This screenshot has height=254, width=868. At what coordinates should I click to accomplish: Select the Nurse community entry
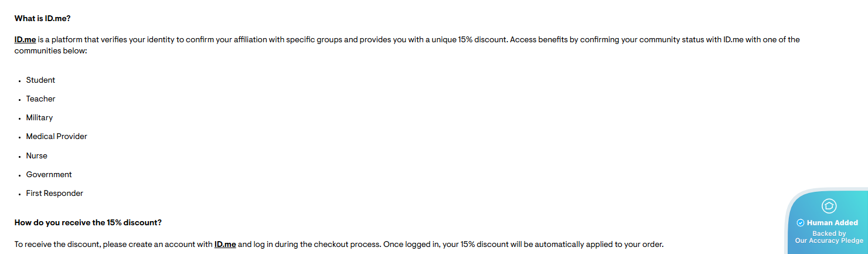coord(36,155)
